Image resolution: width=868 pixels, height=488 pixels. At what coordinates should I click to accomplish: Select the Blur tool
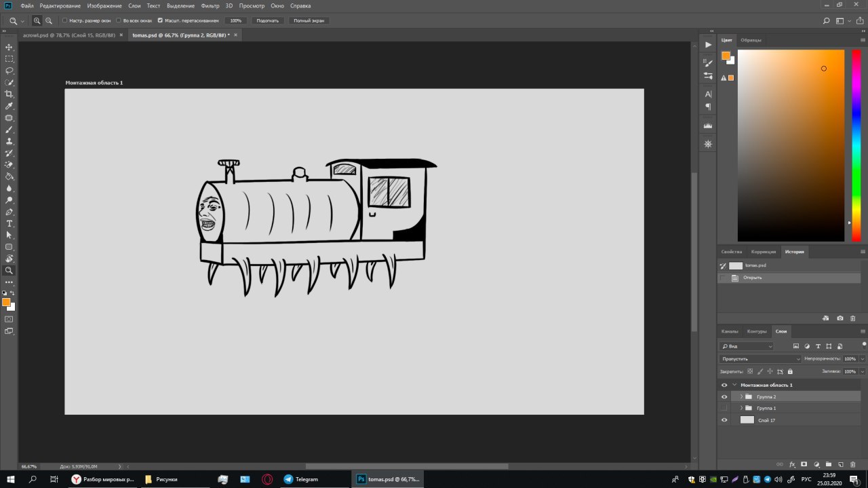tap(9, 188)
